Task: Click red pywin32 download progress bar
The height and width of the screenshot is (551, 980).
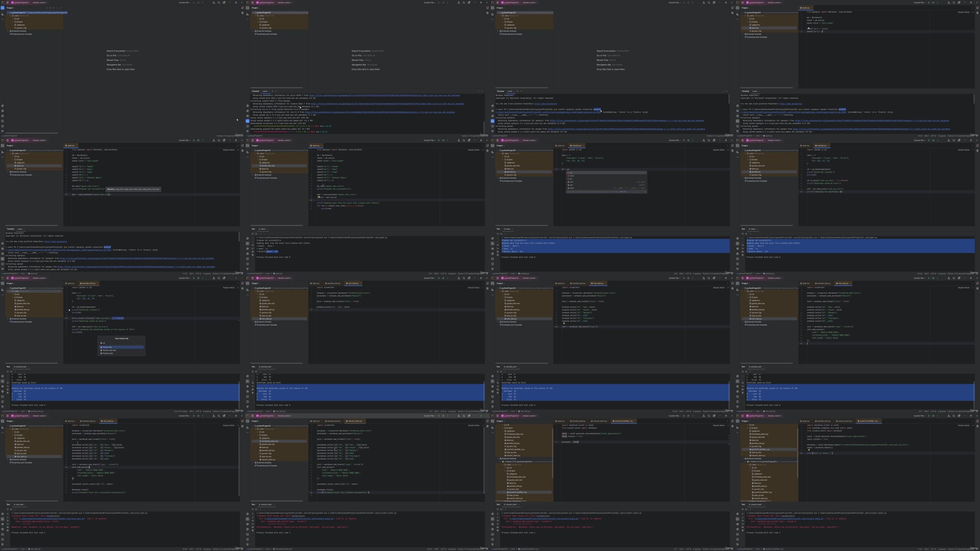Action: point(271,132)
